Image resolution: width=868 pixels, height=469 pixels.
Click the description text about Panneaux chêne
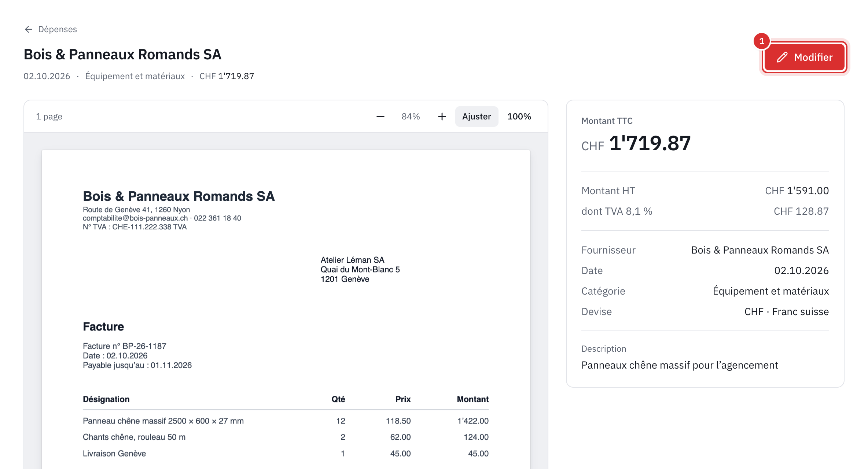(680, 365)
